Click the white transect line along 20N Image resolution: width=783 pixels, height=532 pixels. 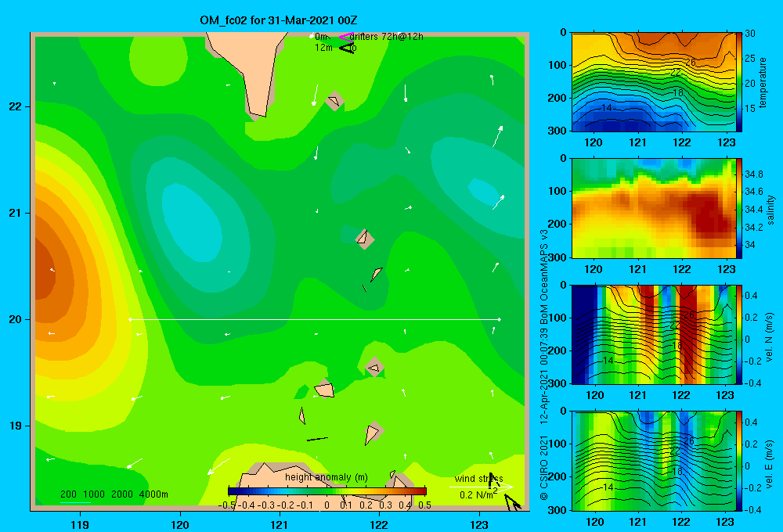(315, 319)
